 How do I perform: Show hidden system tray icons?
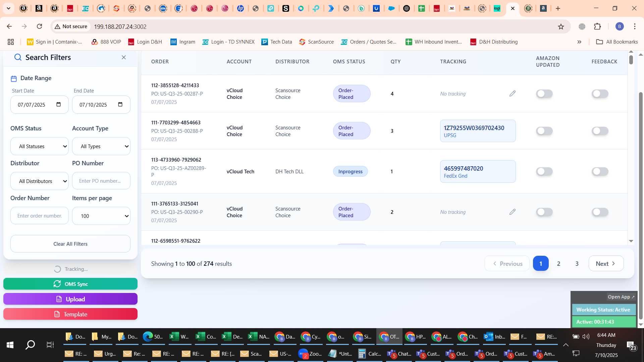pyautogui.click(x=566, y=345)
